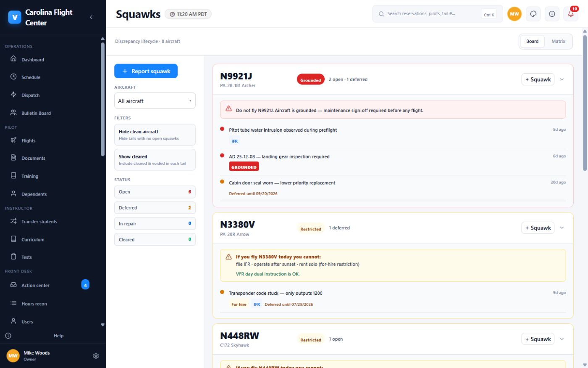The width and height of the screenshot is (588, 368).
Task: Go to Hours recon page
Action: click(50, 304)
